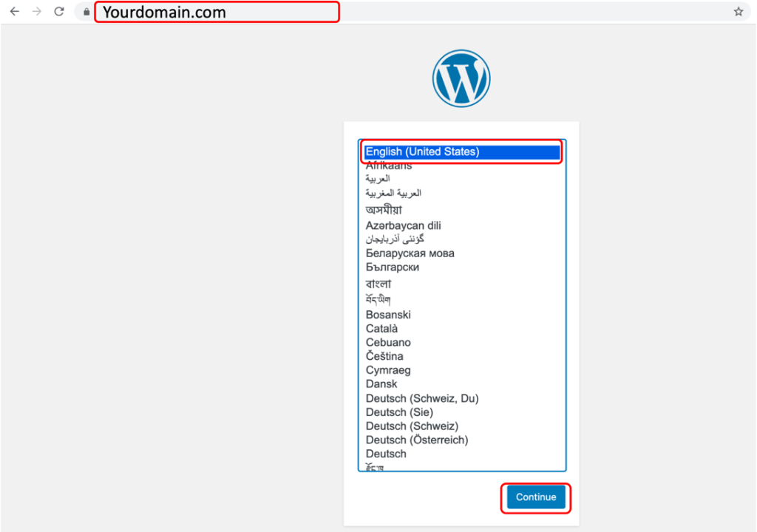Click the WordPress logo

pos(461,78)
